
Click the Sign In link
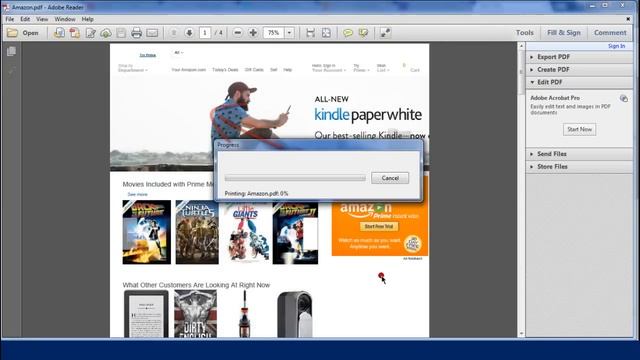[x=616, y=46]
